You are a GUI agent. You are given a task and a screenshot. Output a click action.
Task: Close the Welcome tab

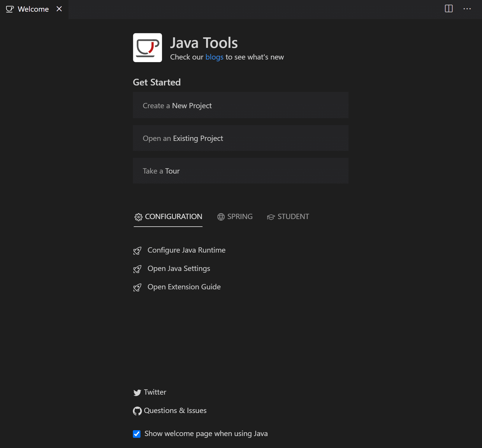pyautogui.click(x=59, y=9)
